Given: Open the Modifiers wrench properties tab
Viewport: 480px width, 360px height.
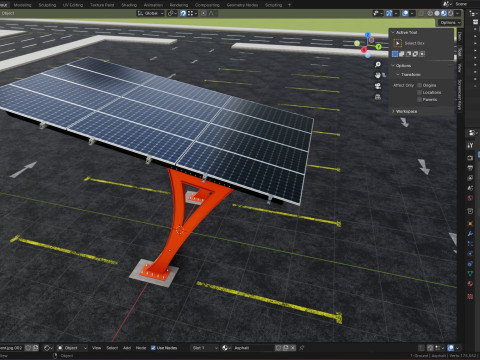Looking at the screenshot, I should coord(470,234).
